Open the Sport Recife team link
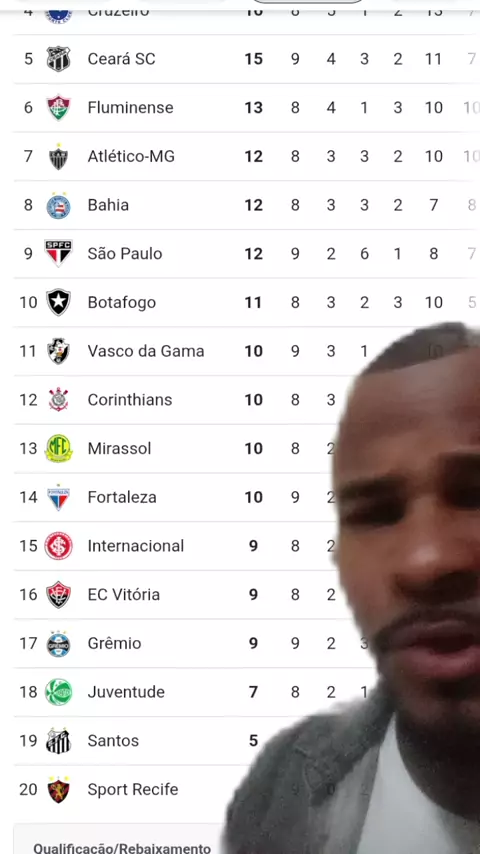 tap(133, 789)
